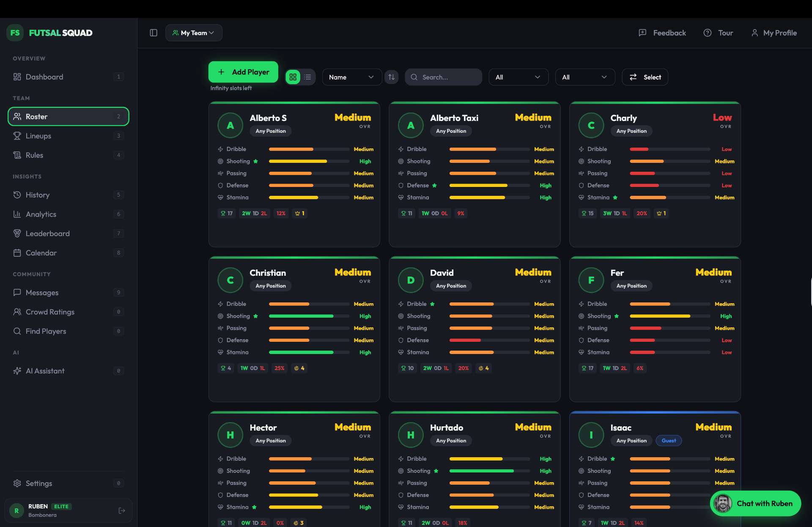Click Charly's avatar circle
Image resolution: width=812 pixels, height=527 pixels.
coord(591,125)
